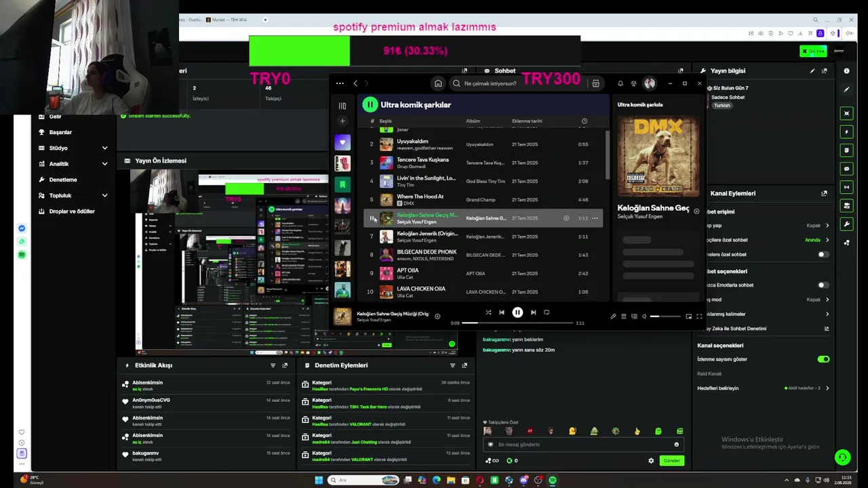Create a new playlist with plus icon
This screenshot has height=488, width=868.
[x=342, y=121]
